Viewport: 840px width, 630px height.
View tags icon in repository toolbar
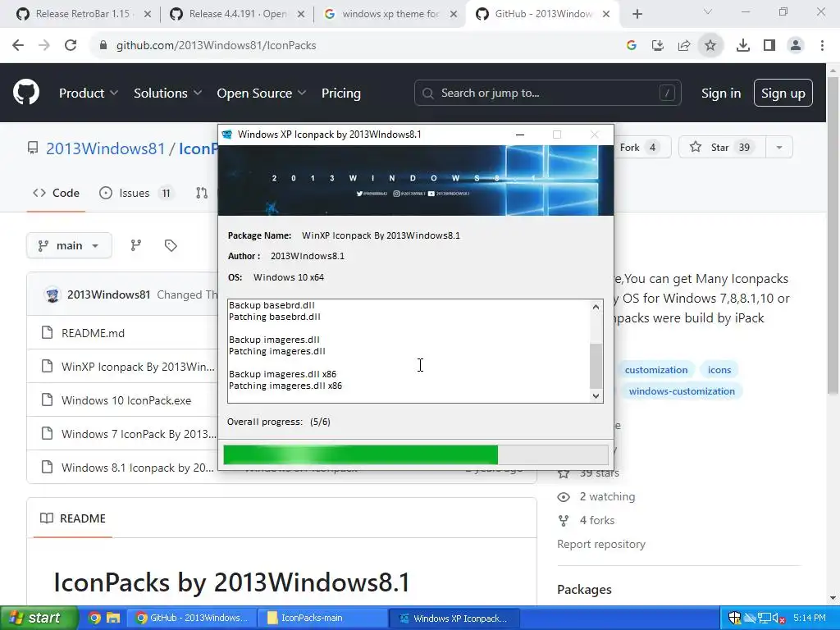tap(171, 245)
